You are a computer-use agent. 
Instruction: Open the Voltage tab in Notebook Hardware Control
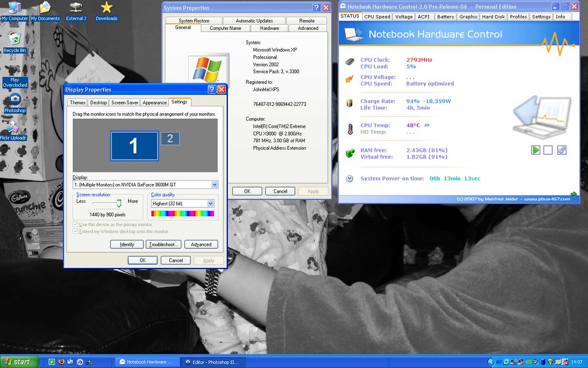click(x=404, y=17)
